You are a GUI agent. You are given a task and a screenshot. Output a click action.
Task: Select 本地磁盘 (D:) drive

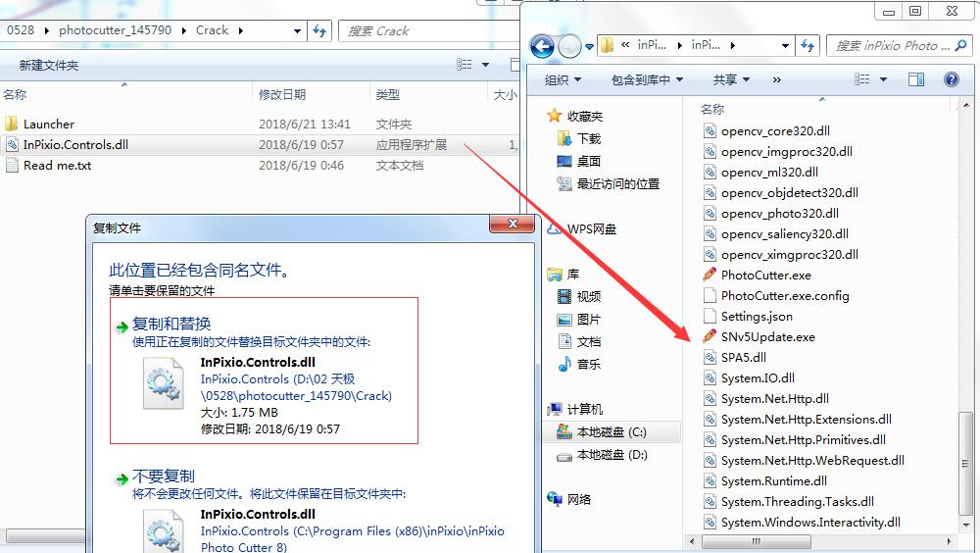point(612,455)
